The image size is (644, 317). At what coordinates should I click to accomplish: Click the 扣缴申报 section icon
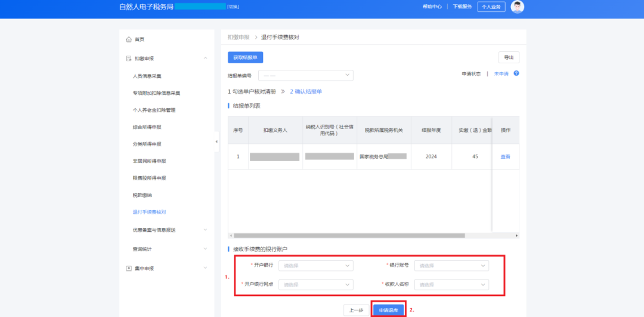pos(128,59)
